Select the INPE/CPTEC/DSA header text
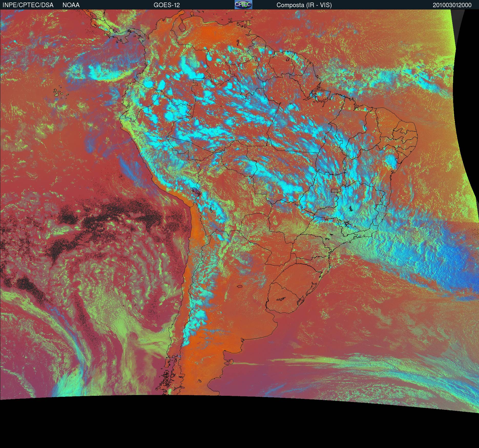The width and height of the screenshot is (479, 448). point(28,5)
